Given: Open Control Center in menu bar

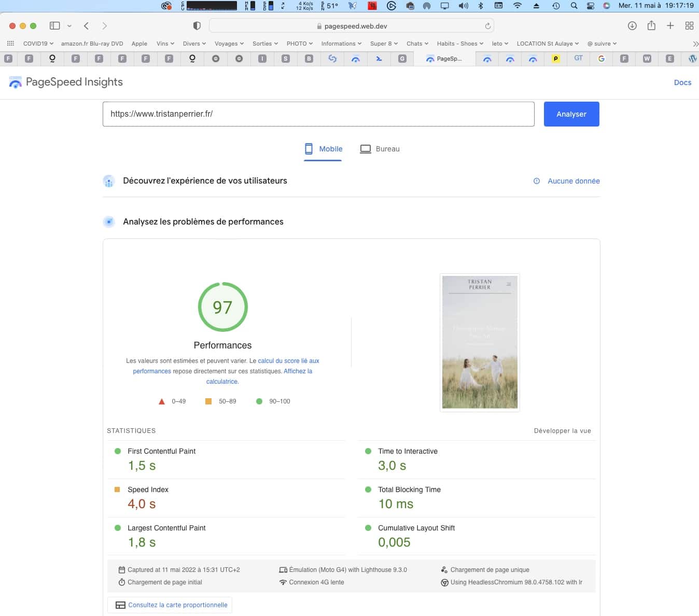Looking at the screenshot, I should tap(590, 6).
